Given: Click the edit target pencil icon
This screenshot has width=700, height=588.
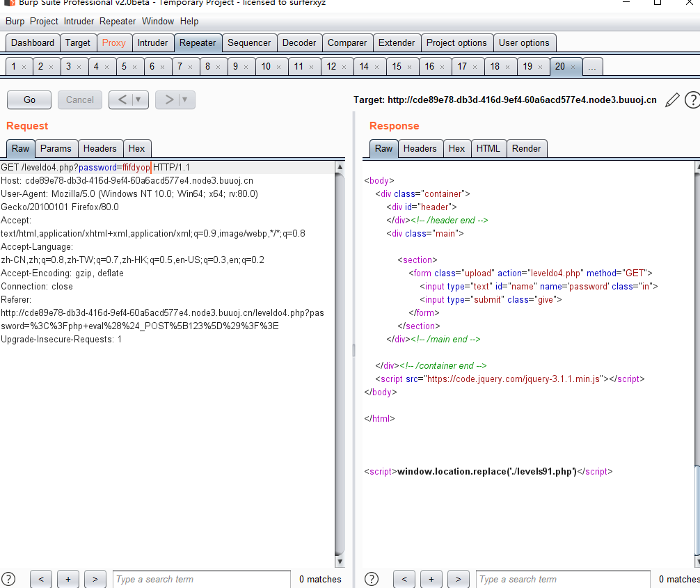Looking at the screenshot, I should click(x=672, y=100).
